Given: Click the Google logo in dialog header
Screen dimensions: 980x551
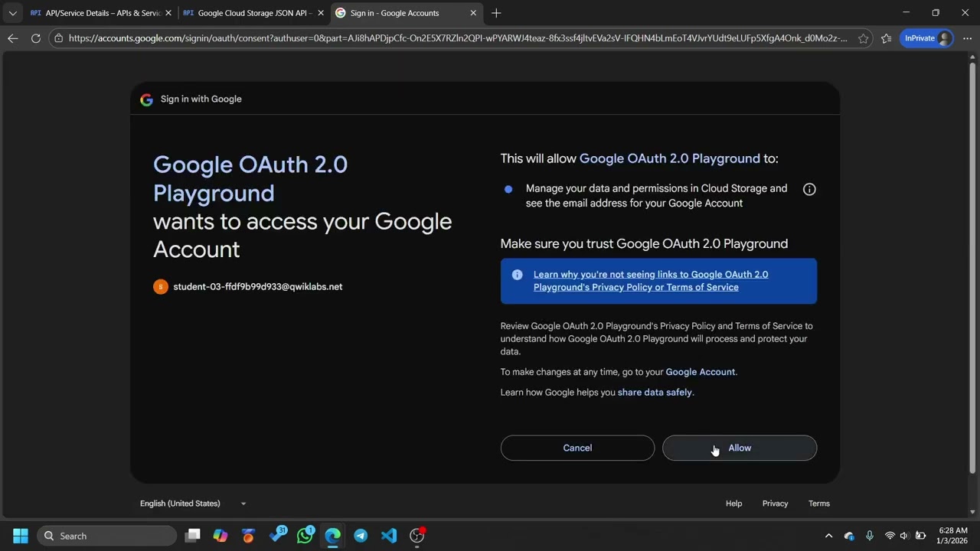Looking at the screenshot, I should pos(146,99).
